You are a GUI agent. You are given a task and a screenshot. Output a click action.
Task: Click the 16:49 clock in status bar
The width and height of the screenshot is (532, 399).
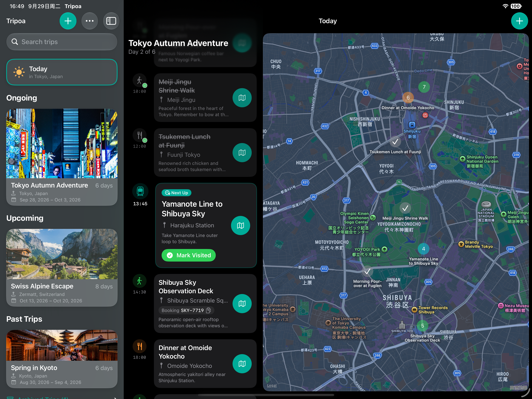[17, 6]
